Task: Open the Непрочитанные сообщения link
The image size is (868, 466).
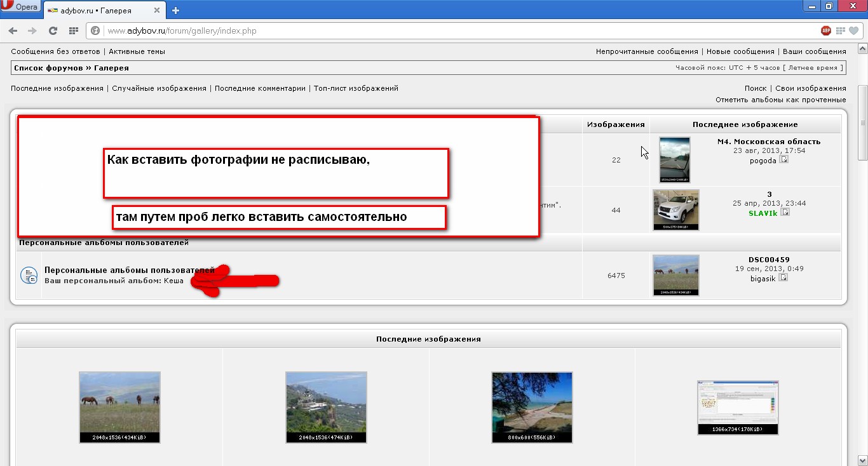Action: point(647,51)
